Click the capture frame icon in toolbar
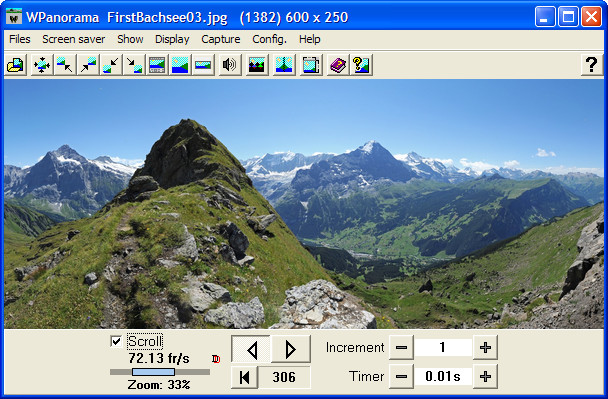Image resolution: width=608 pixels, height=399 pixels. [311, 64]
